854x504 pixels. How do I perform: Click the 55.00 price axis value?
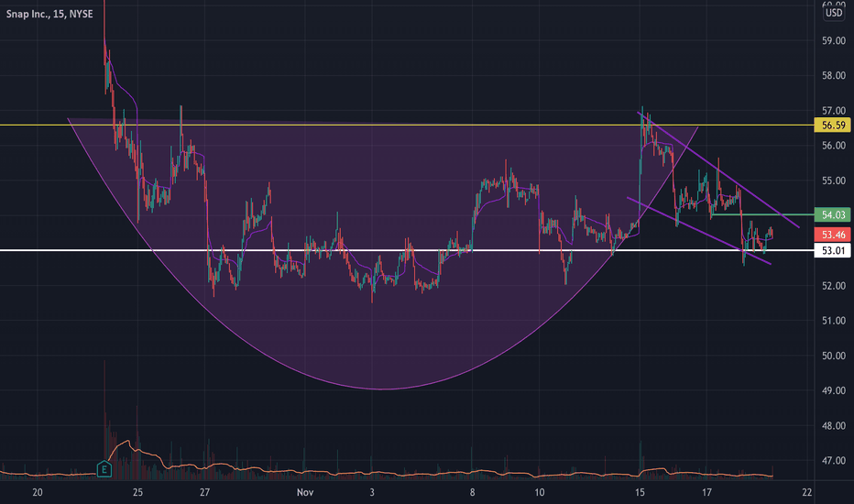834,181
